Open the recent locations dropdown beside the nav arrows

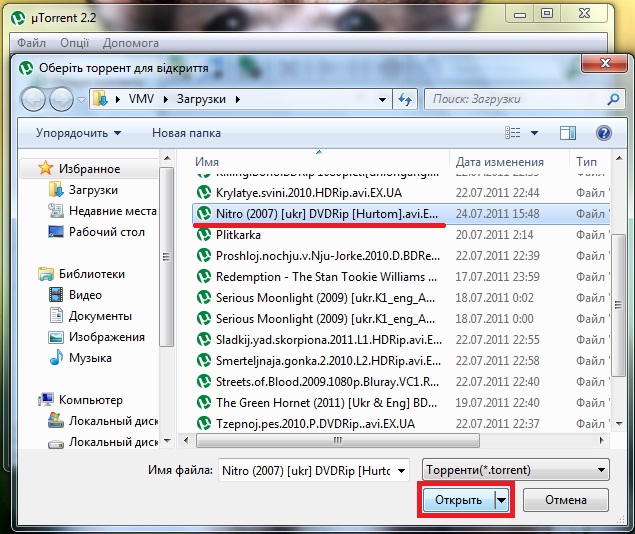(x=81, y=100)
